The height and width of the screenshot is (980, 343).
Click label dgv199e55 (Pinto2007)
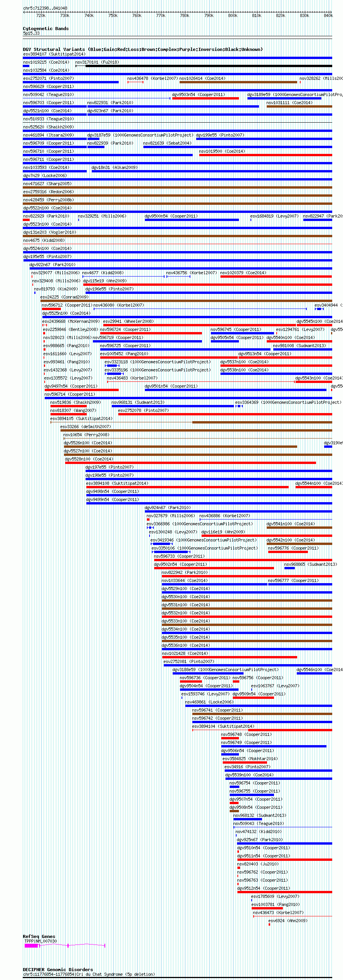point(220,135)
